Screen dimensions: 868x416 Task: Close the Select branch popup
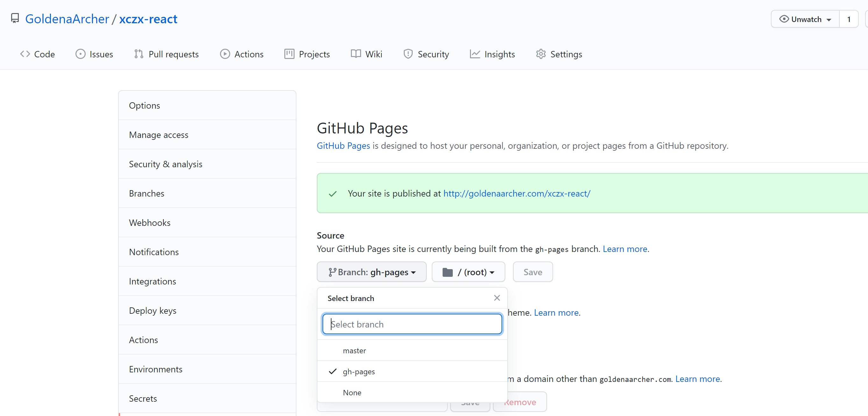click(x=497, y=298)
